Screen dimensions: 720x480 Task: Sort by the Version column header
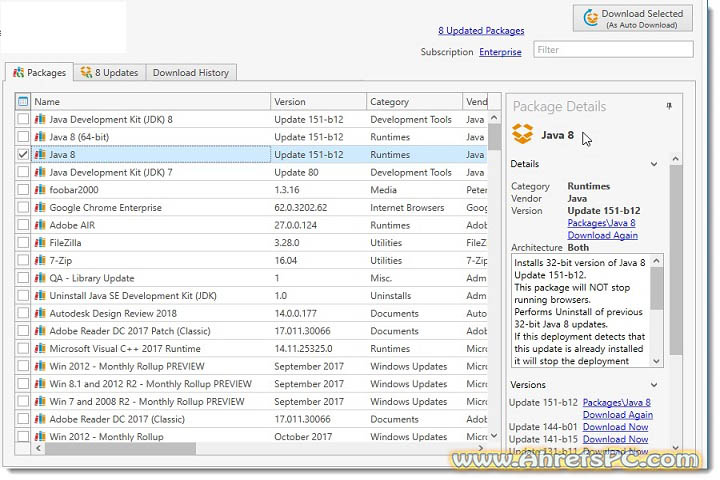319,102
